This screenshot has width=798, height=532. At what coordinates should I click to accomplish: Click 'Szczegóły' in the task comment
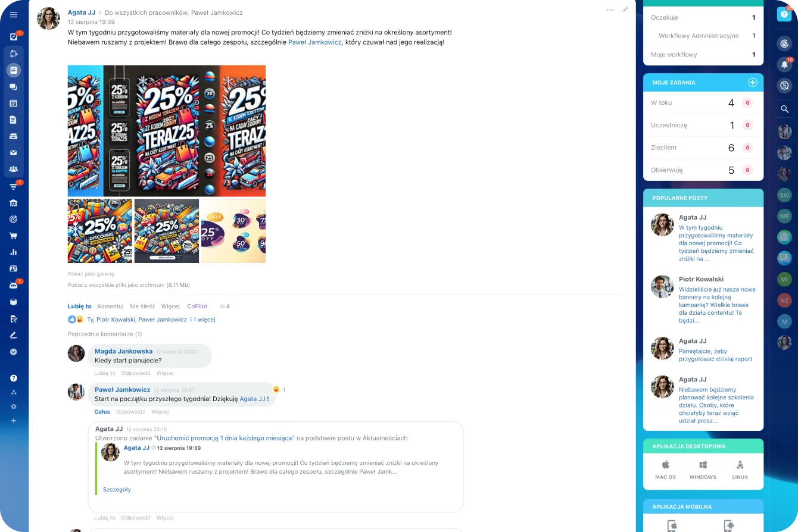pos(117,490)
